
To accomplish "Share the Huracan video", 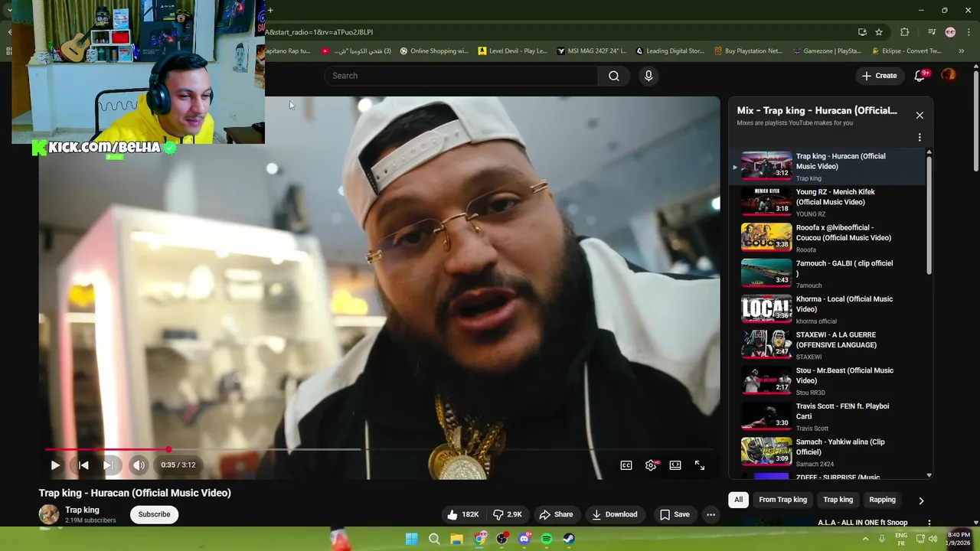I will click(x=556, y=514).
